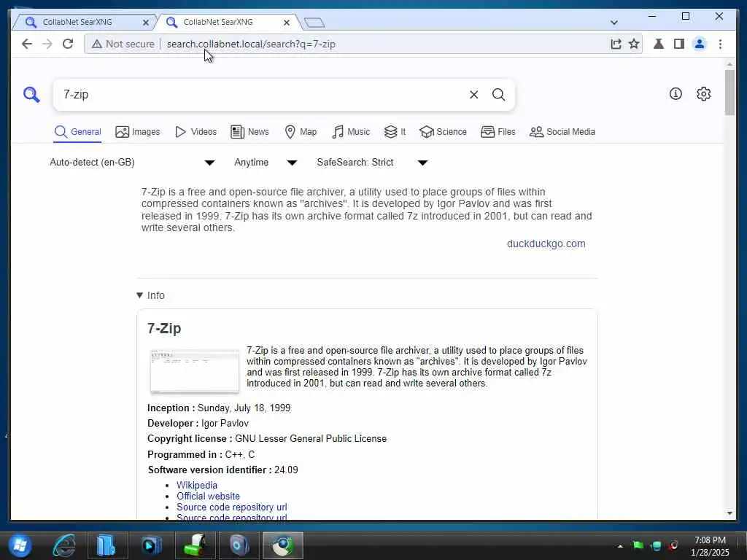Click the Inception date Sunday, July 18, 1999

[244, 408]
